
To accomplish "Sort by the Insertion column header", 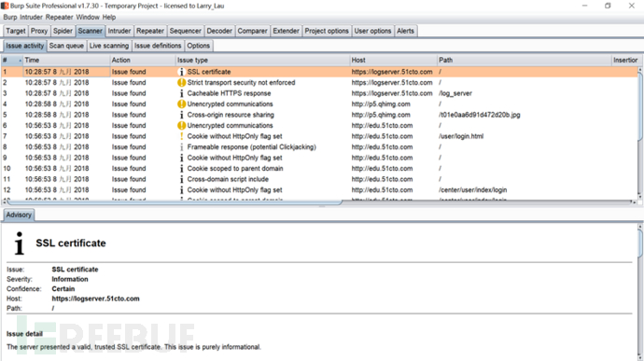I will click(624, 60).
